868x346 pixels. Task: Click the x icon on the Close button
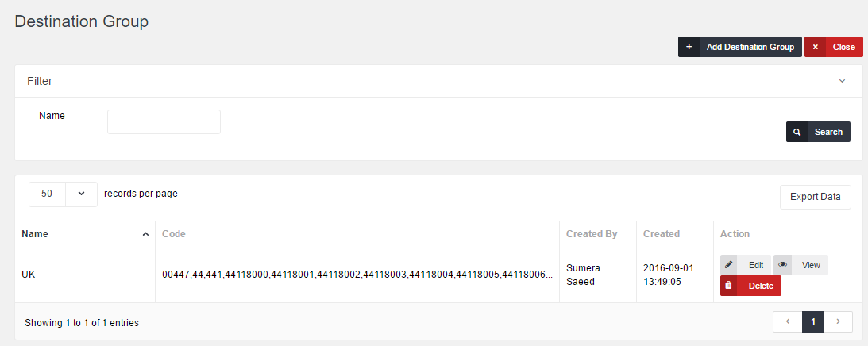pyautogui.click(x=815, y=47)
